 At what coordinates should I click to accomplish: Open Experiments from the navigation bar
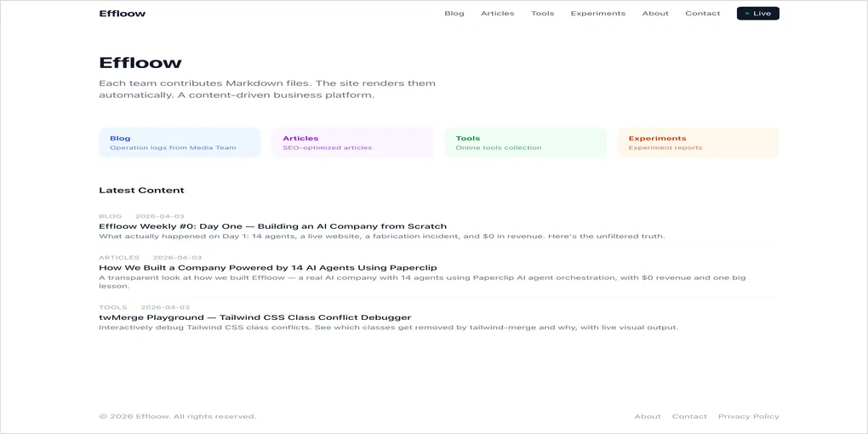click(597, 14)
